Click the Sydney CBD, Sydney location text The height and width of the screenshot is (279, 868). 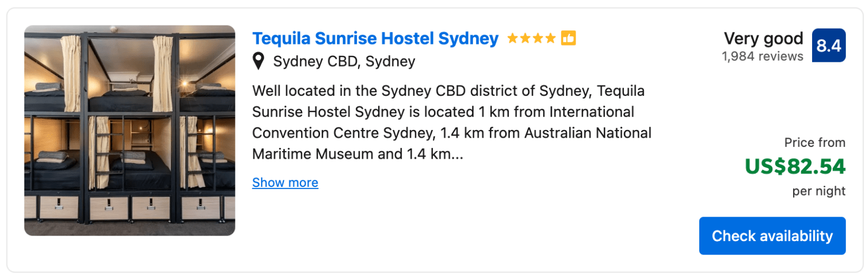(x=344, y=62)
